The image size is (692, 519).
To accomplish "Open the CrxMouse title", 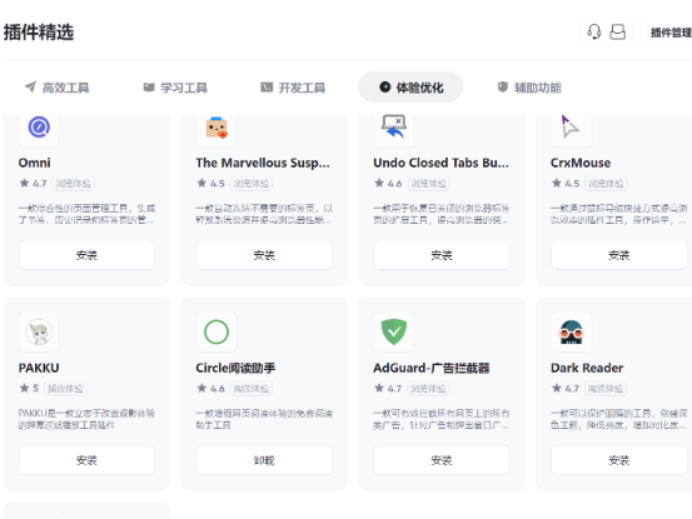I will coord(581,163).
